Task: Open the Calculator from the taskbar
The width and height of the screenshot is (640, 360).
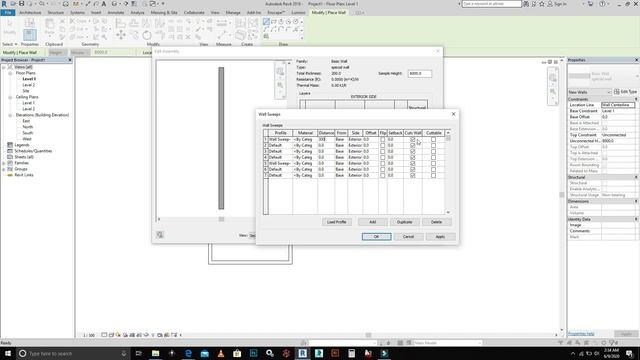Action: (x=351, y=353)
